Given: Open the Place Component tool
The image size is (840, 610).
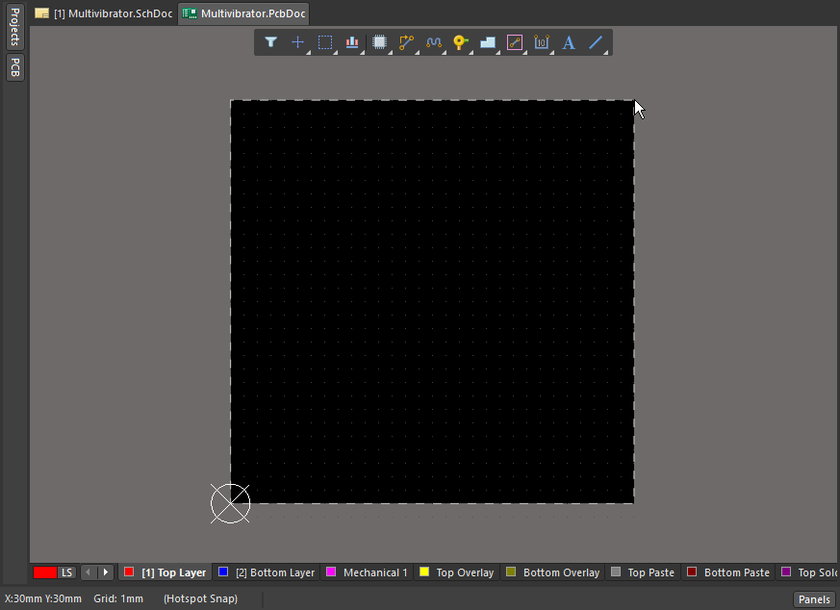Looking at the screenshot, I should (378, 43).
